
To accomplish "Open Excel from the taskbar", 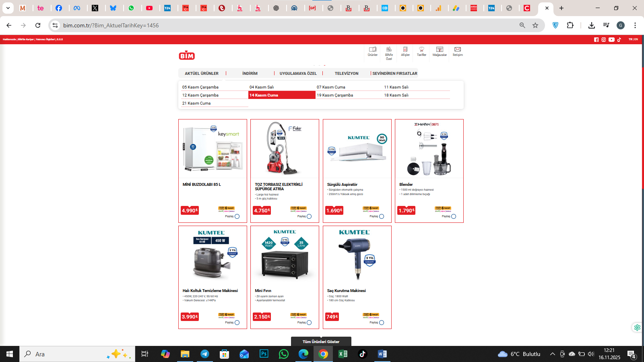I will pyautogui.click(x=343, y=354).
